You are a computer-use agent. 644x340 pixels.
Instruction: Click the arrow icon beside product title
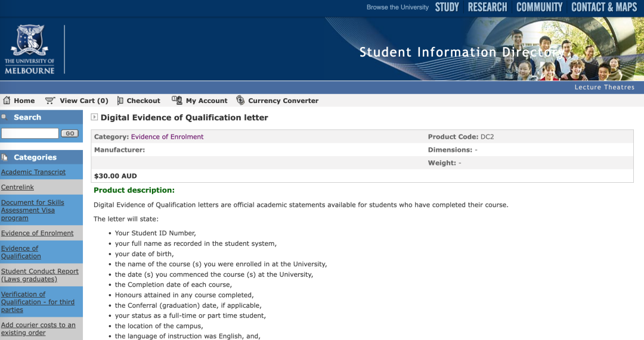click(x=94, y=117)
